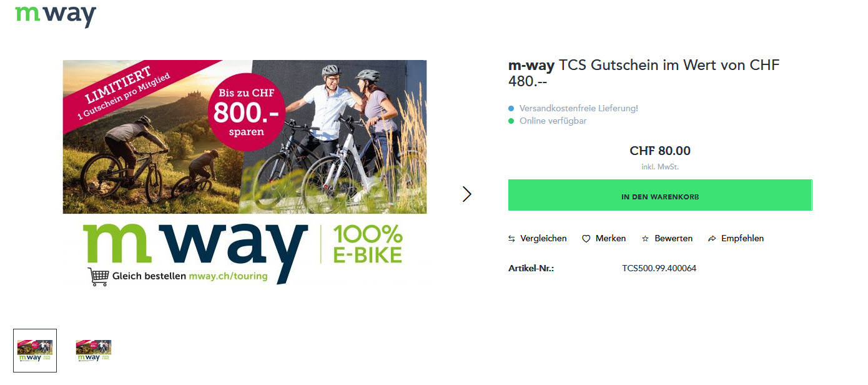Click the star icon beside Bewerten
This screenshot has width=868, height=385.
(645, 239)
